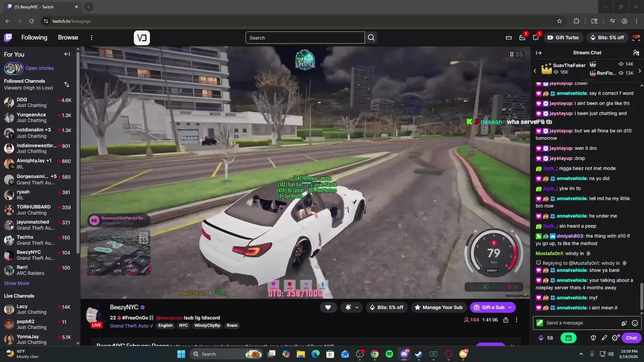The width and height of the screenshot is (644, 362).
Task: Click the user profile avatar top-right
Action: (636, 38)
